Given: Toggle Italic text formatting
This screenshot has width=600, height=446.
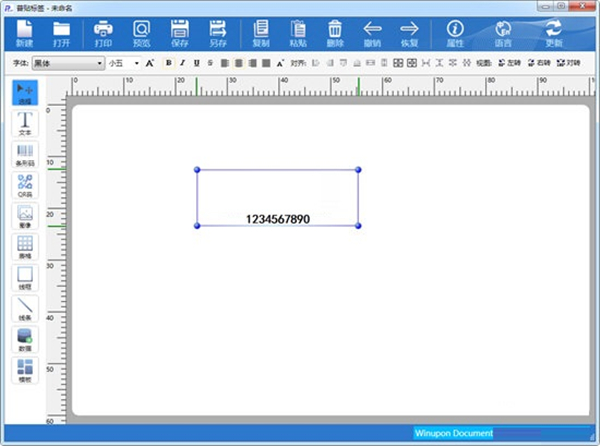Looking at the screenshot, I should coord(183,63).
